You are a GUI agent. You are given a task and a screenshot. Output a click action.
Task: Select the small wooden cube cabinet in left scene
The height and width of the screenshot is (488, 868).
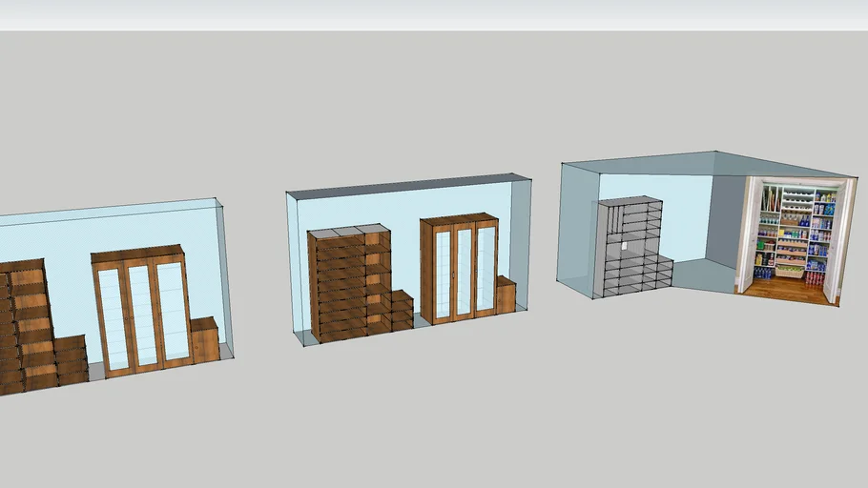coord(205,341)
